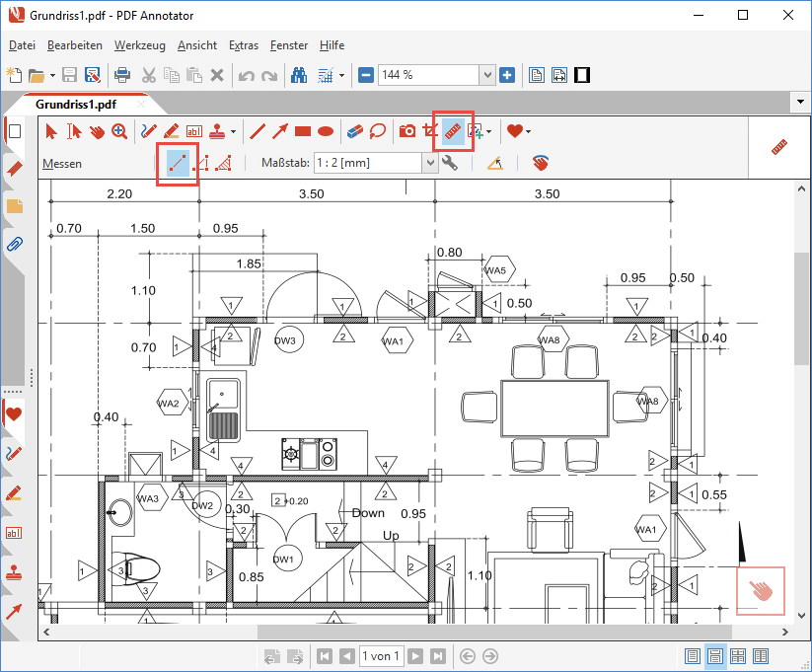Go to the first page
This screenshot has height=672, width=812.
click(x=325, y=656)
